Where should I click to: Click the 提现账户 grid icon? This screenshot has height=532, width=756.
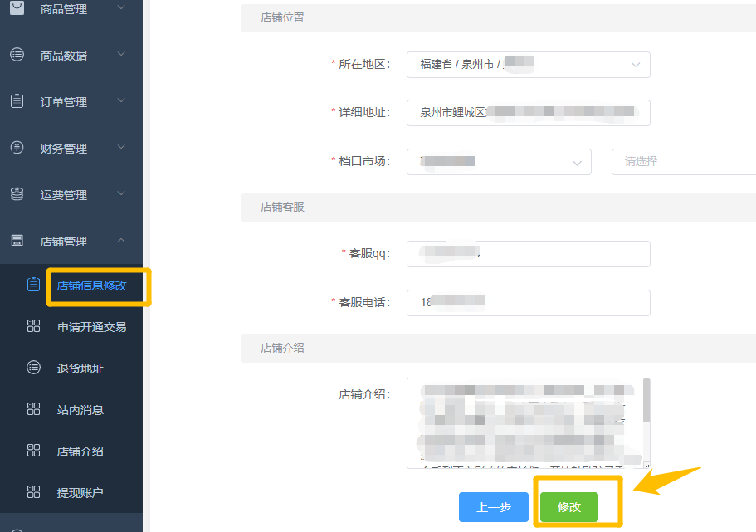click(34, 492)
